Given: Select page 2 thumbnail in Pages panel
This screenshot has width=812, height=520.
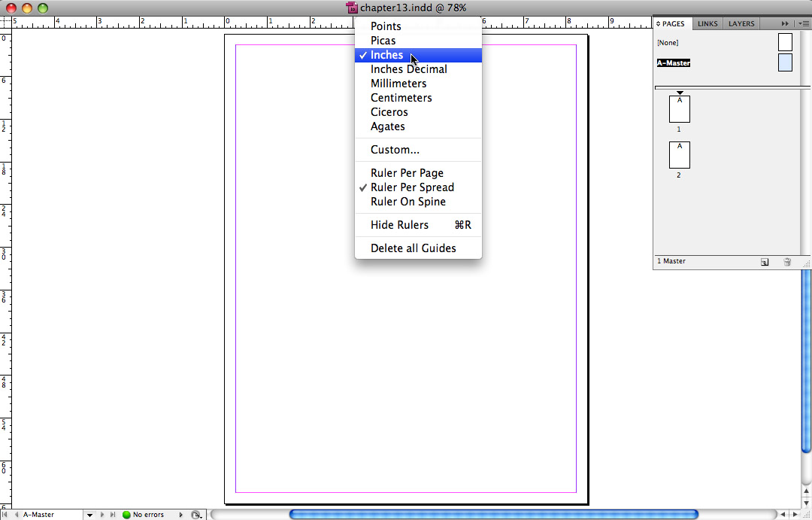Looking at the screenshot, I should tap(679, 155).
